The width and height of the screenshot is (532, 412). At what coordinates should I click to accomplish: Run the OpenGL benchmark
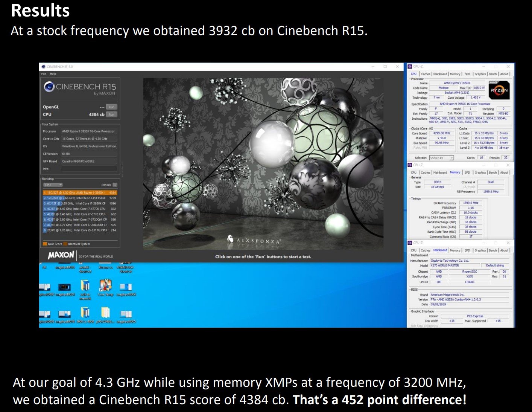pyautogui.click(x=111, y=107)
